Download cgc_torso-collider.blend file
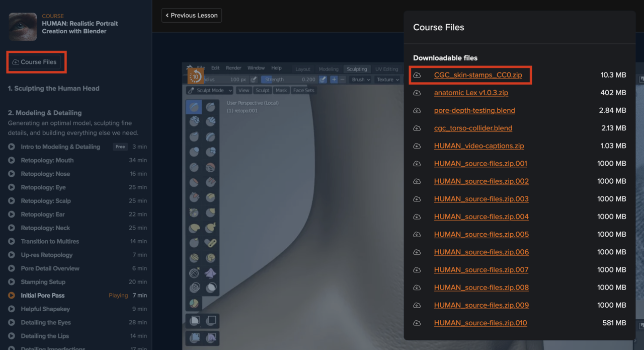This screenshot has width=644, height=350. [473, 128]
